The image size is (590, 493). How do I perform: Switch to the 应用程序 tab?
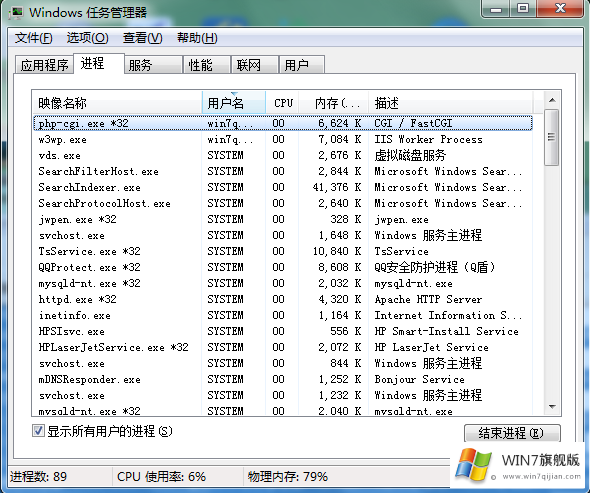coord(44,65)
